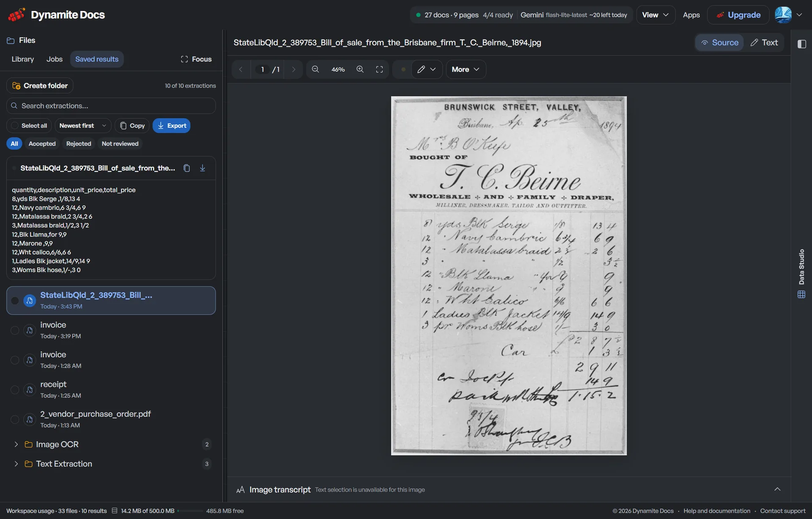This screenshot has height=519, width=812.
Task: Expand the Image OCR folder
Action: tap(16, 444)
